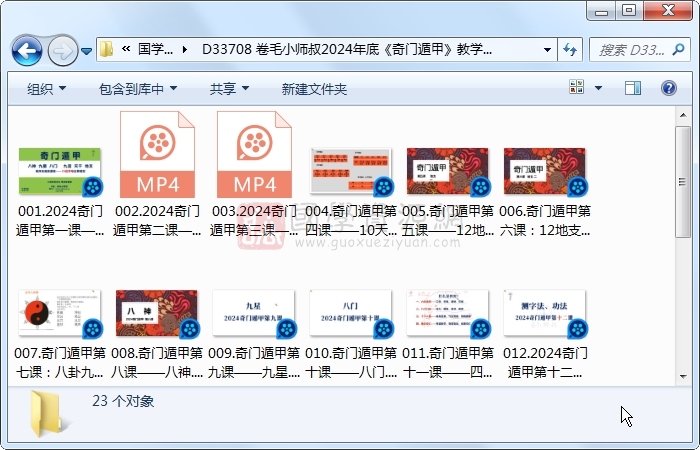The image size is (700, 450).
Task: Go back with the blue Back arrow
Action: (x=27, y=50)
